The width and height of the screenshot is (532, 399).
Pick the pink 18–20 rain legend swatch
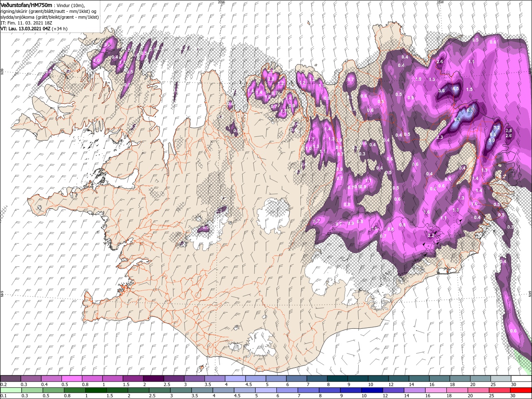457,390
